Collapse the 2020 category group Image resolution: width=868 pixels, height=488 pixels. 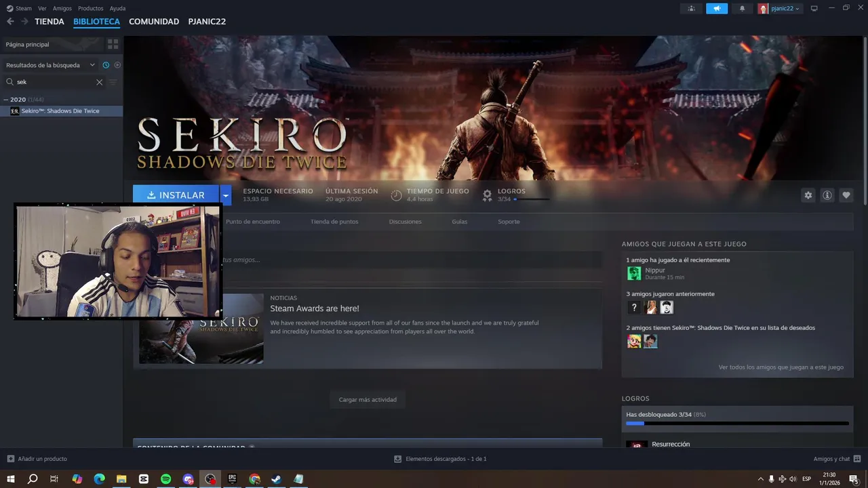pos(6,100)
